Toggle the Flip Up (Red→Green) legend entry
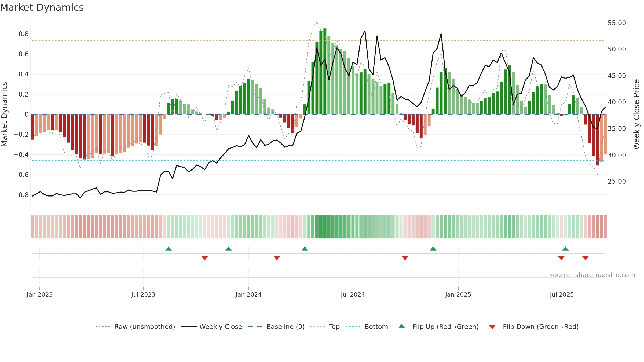 click(439, 327)
